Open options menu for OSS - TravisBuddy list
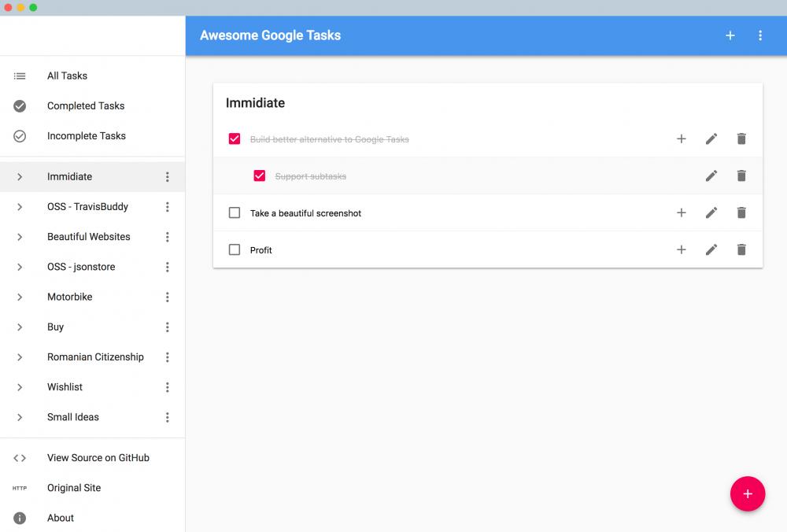 167,207
